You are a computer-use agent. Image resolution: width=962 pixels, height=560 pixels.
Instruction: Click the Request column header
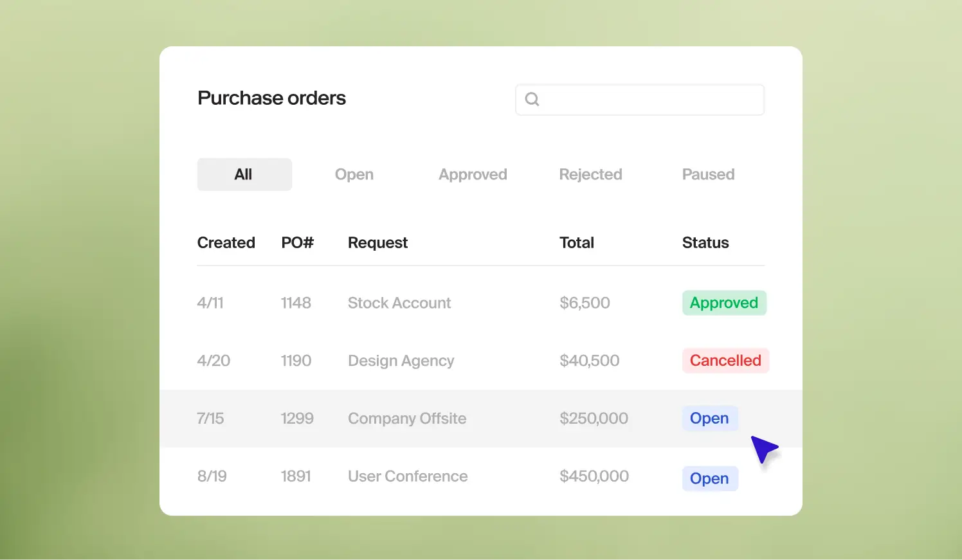coord(377,242)
